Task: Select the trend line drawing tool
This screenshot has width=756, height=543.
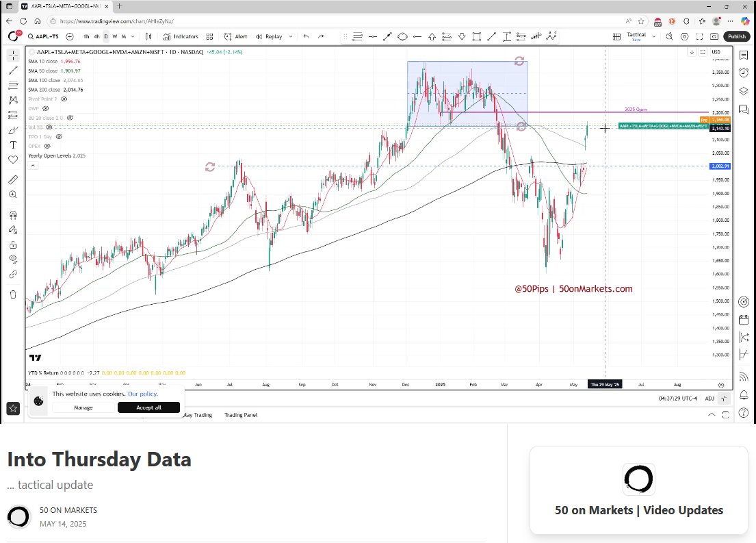Action: tap(13, 71)
